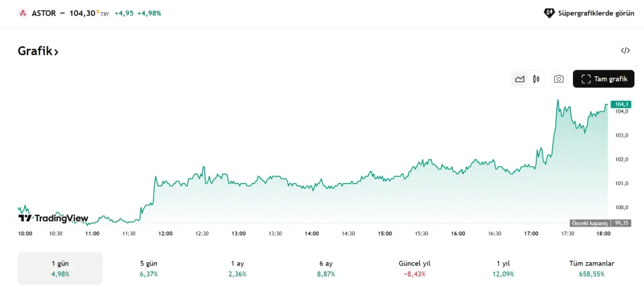This screenshot has height=287, width=644.
Task: Click the Süpergrafiklerde görün link
Action: click(596, 13)
